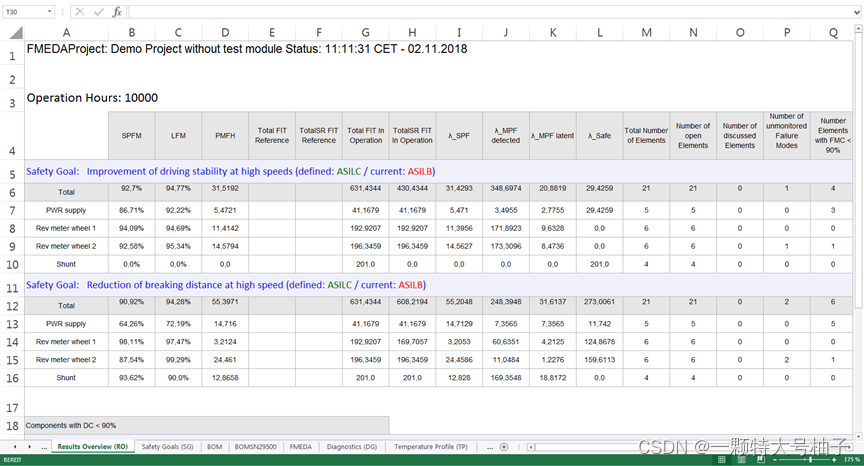Open the BOM sheet tab
864x466 pixels.
tap(214, 447)
